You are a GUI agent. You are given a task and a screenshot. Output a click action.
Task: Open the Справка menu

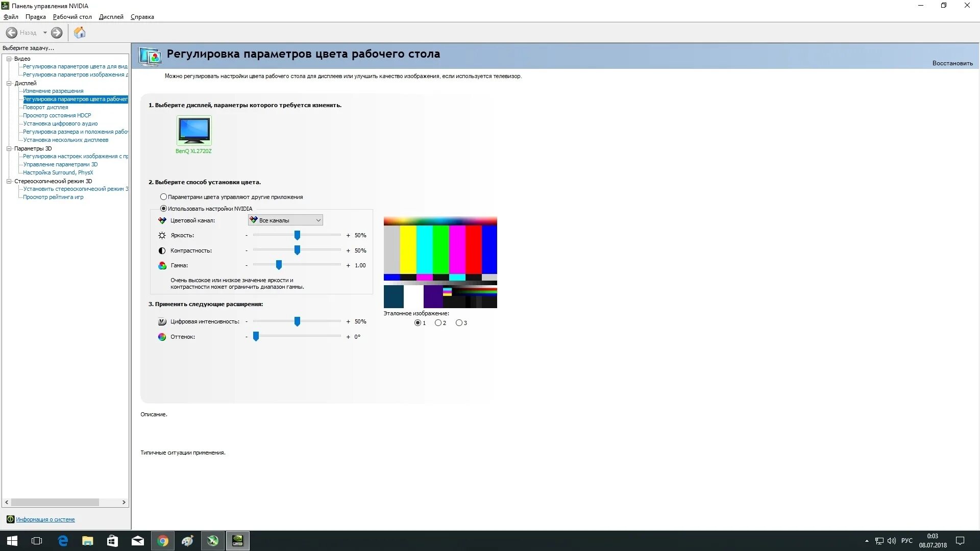pos(142,17)
